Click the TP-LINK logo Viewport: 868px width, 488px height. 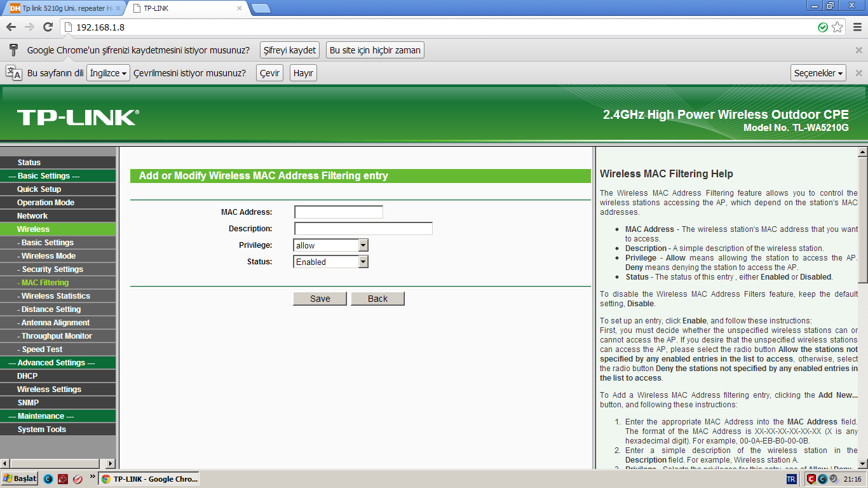(x=78, y=117)
